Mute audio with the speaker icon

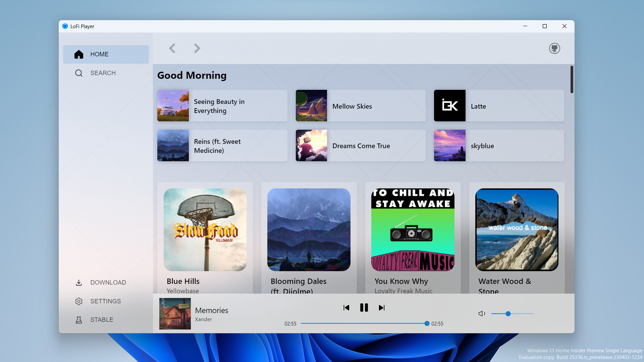[x=482, y=314]
